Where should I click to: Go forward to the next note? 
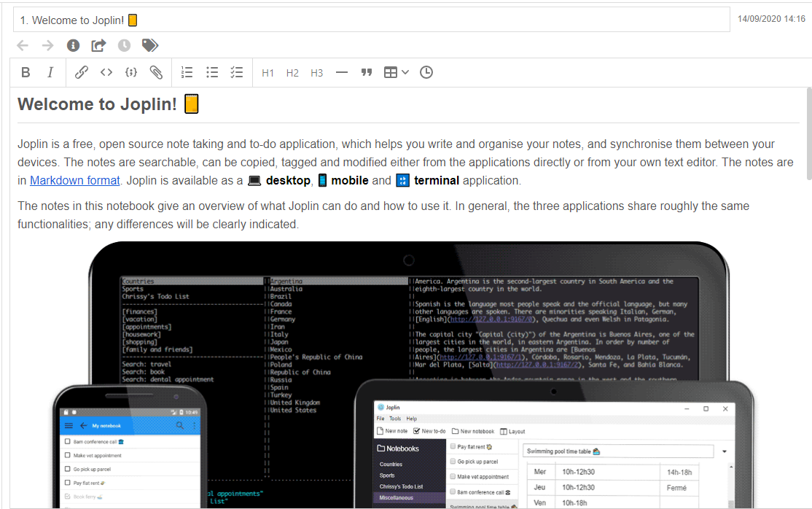pos(47,46)
